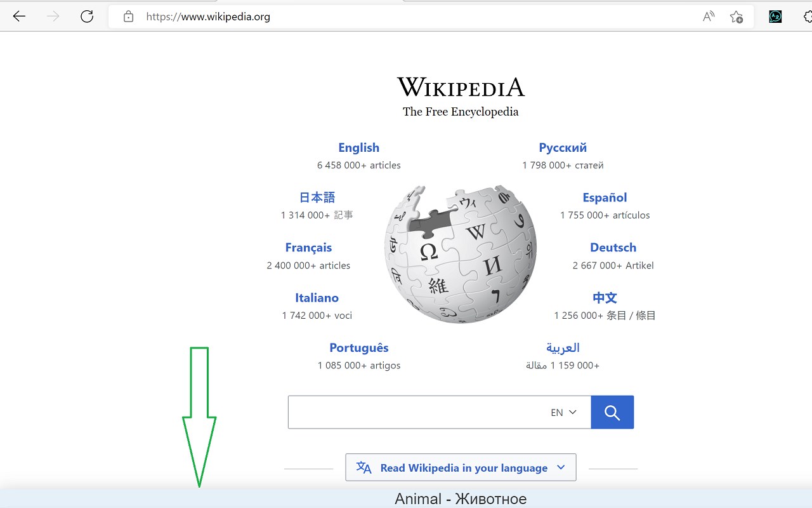This screenshot has height=508, width=812.
Task: Click the Wikipedia puzzle globe logo
Action: click(461, 254)
